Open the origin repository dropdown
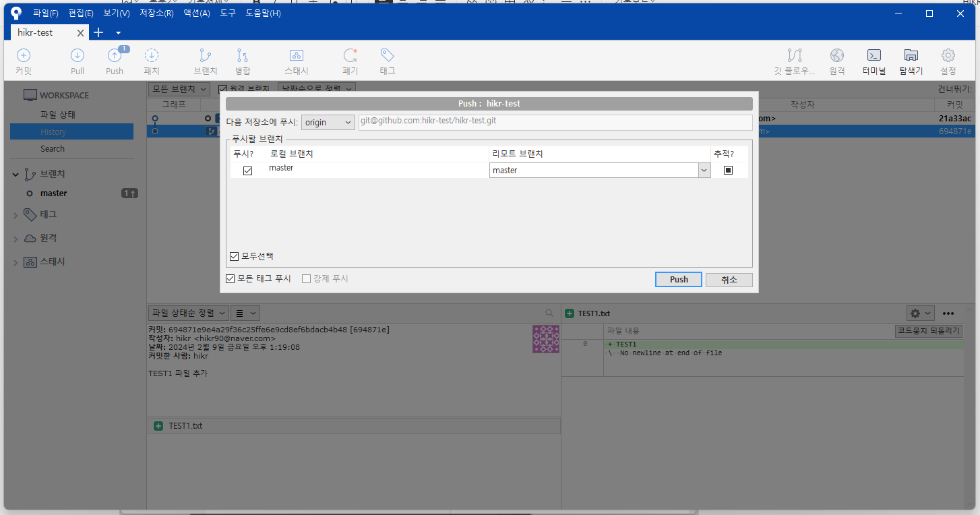 [328, 122]
